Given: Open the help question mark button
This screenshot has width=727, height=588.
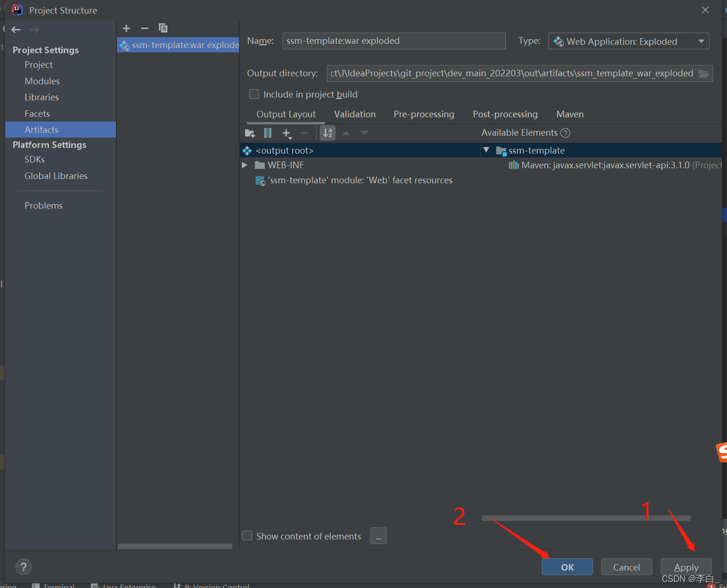Looking at the screenshot, I should coord(24,567).
